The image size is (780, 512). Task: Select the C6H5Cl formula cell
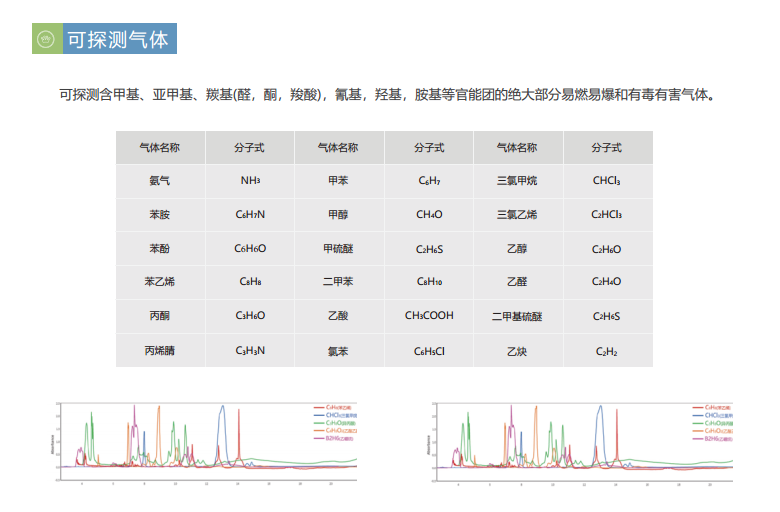click(x=429, y=351)
